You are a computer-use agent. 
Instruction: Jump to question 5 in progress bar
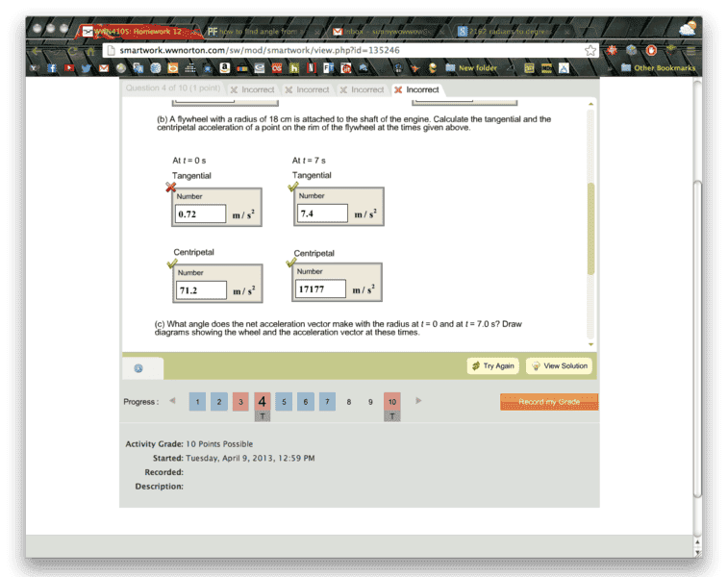pos(284,402)
